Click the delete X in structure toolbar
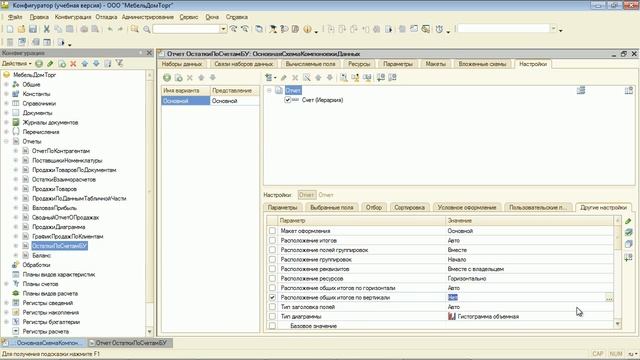640x360 pixels. pos(295,77)
